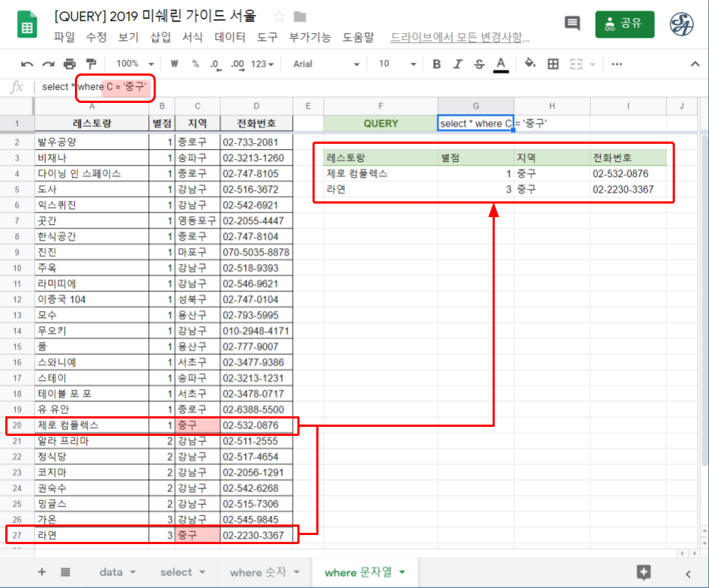
Task: Click the green 공유 share button
Action: [x=624, y=23]
